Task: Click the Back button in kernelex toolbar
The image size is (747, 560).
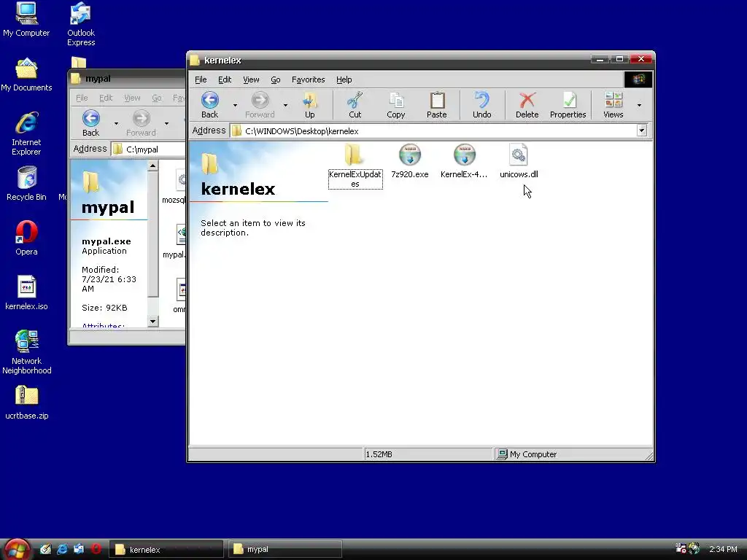Action: click(209, 105)
